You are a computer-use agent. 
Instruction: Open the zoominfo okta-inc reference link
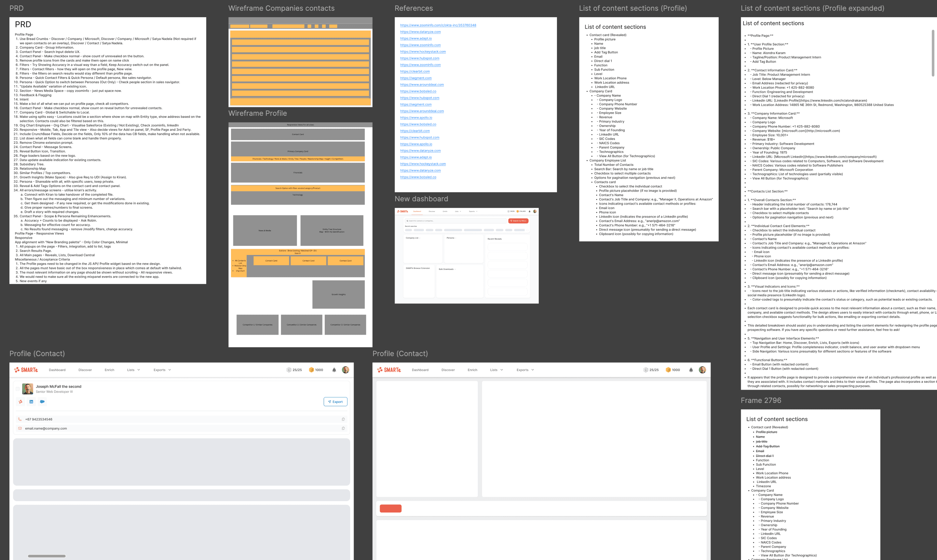438,25
